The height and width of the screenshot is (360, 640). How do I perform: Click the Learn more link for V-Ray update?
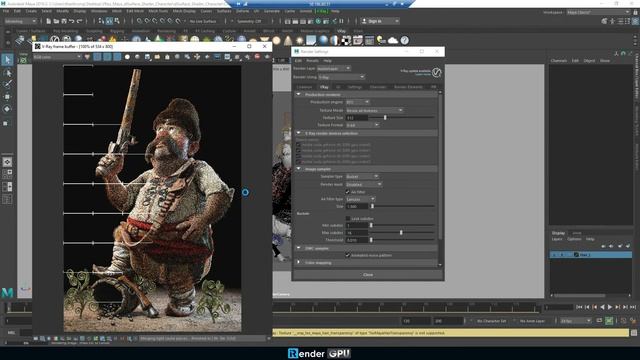[422, 74]
